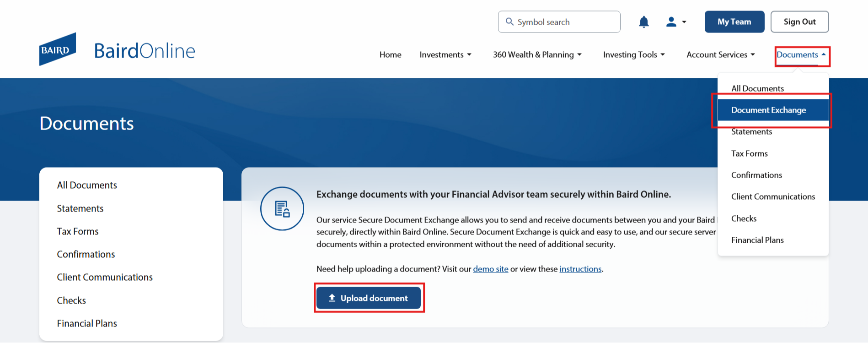Expand the Investments dropdown
The height and width of the screenshot is (343, 868).
tap(445, 54)
